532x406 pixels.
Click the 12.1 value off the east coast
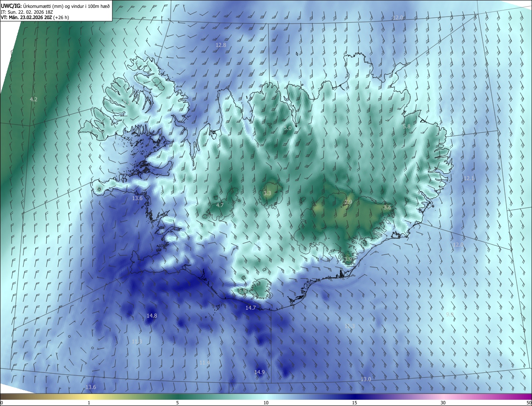(469, 178)
